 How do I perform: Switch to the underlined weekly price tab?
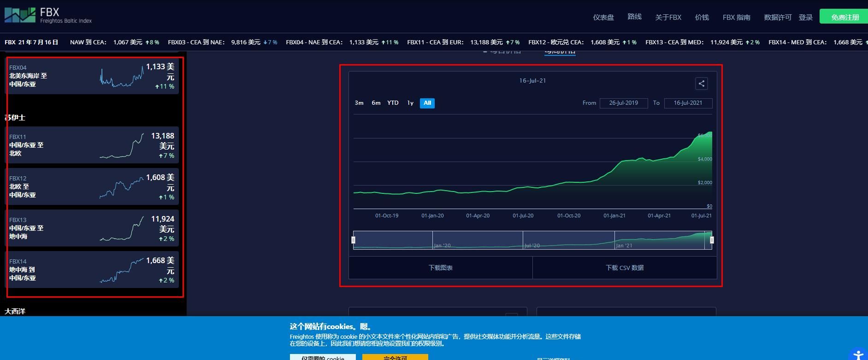(x=560, y=51)
